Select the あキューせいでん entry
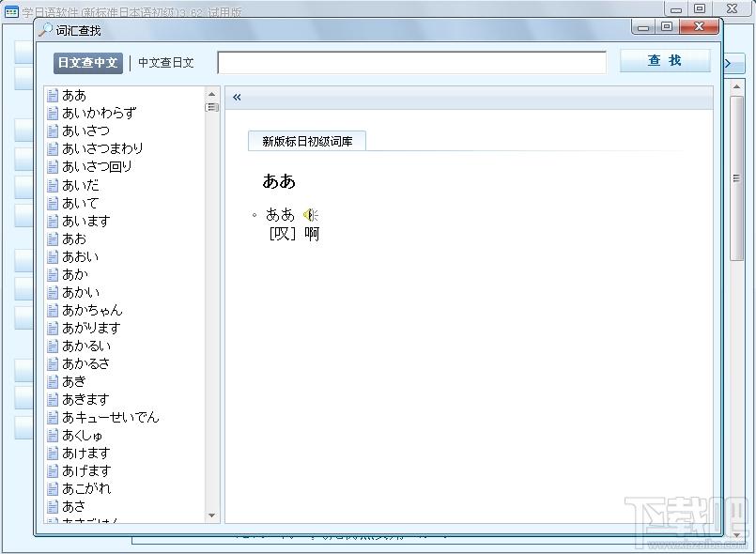This screenshot has height=554, width=756. [111, 417]
